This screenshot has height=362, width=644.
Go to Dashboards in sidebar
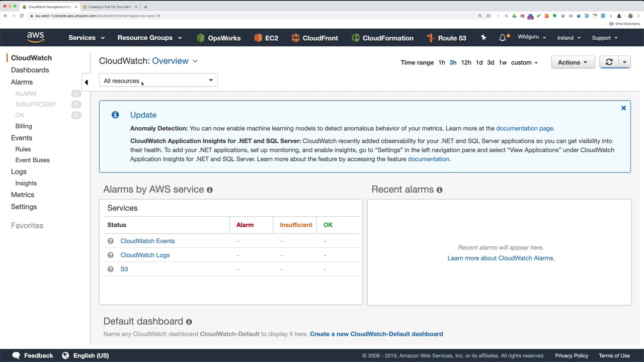click(x=30, y=70)
